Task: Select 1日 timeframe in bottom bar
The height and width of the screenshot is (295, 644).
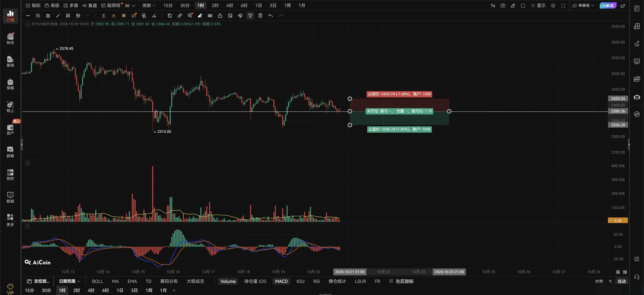Action: pos(120,290)
